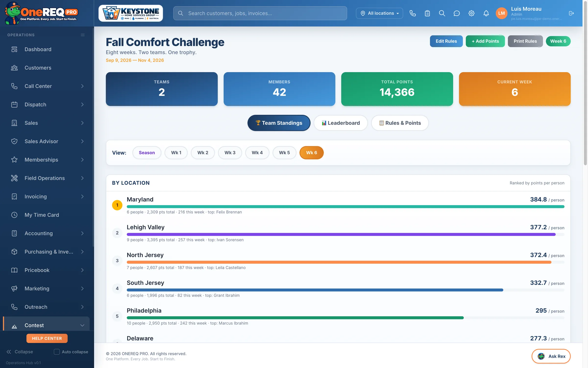
Task: Enable the Auto collapse checkbox
Action: pos(57,352)
